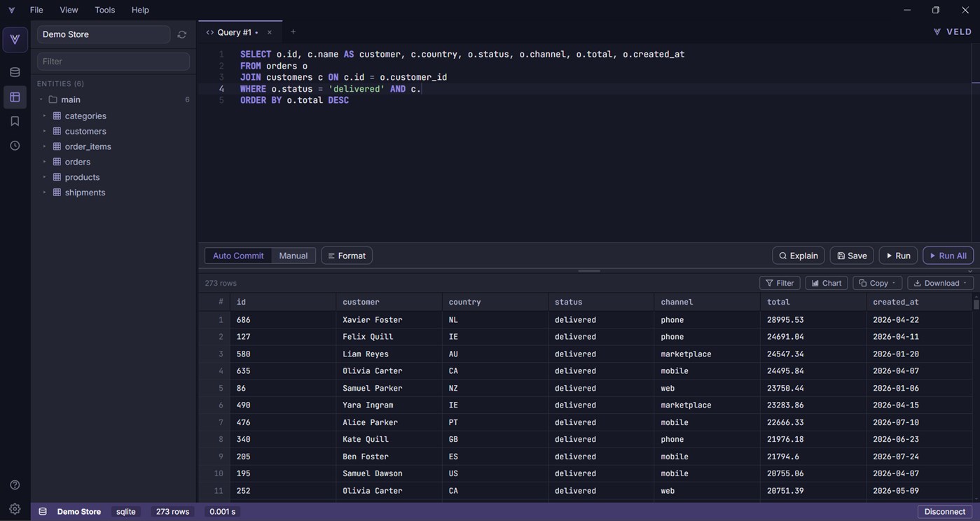Select the date cell 2026-01-20

click(919, 354)
